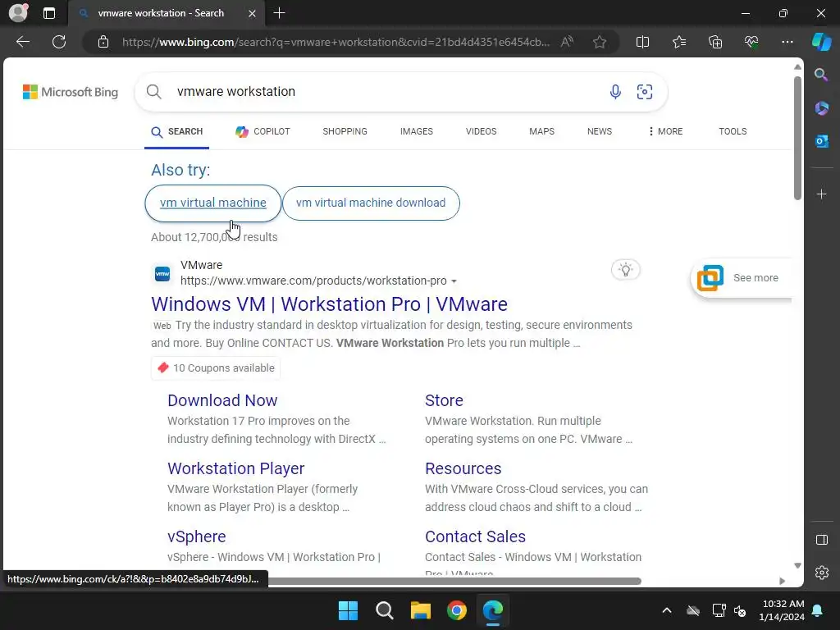Screen dimensions: 840x630
Task: Open the Store sublink
Action: [x=444, y=400]
